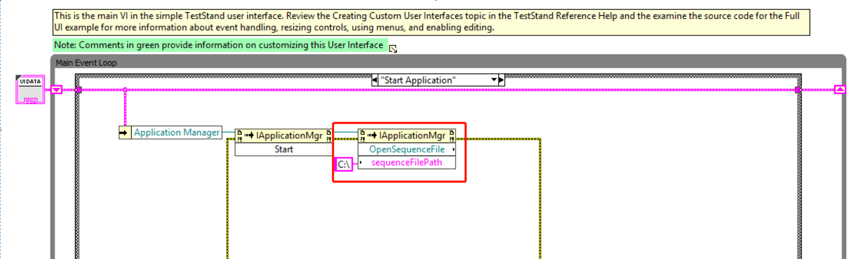
Task: Click the OpenSequenceFile output arrow
Action: pos(453,149)
